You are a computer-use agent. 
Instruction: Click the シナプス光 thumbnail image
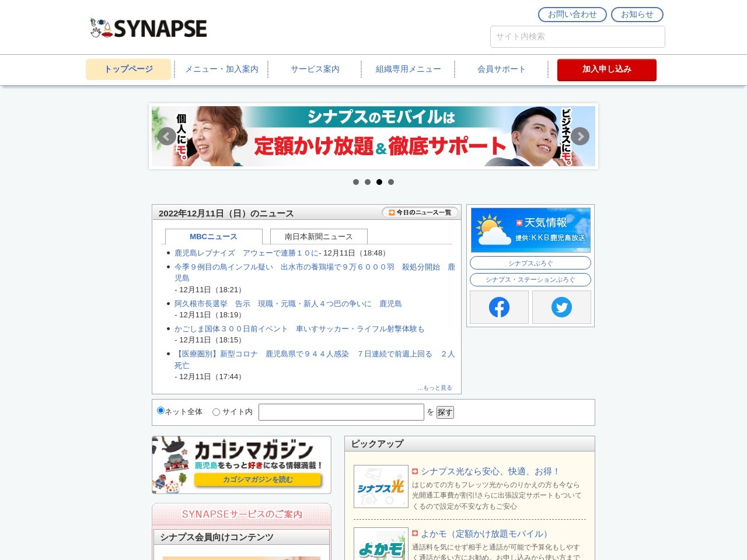[381, 487]
